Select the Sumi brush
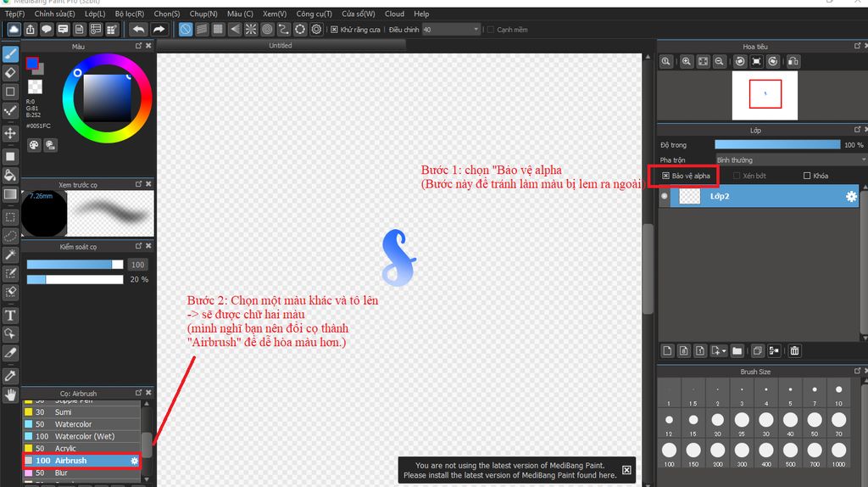This screenshot has height=487, width=868. (x=81, y=412)
